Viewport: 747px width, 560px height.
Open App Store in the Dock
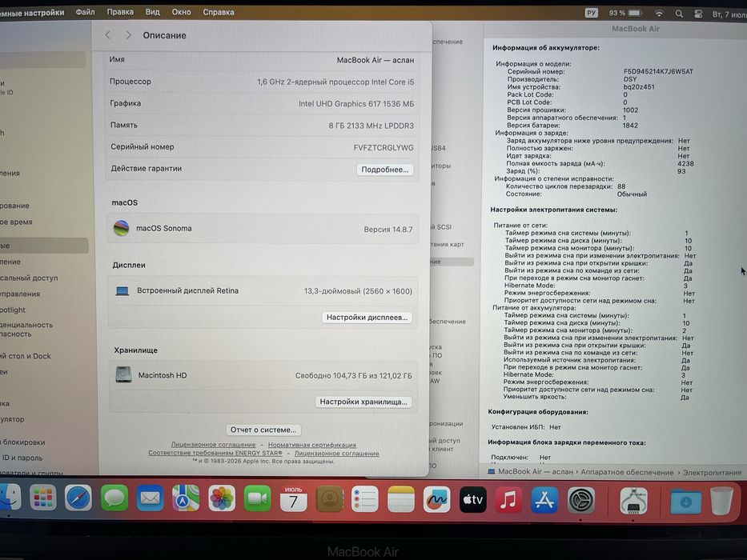(x=544, y=500)
